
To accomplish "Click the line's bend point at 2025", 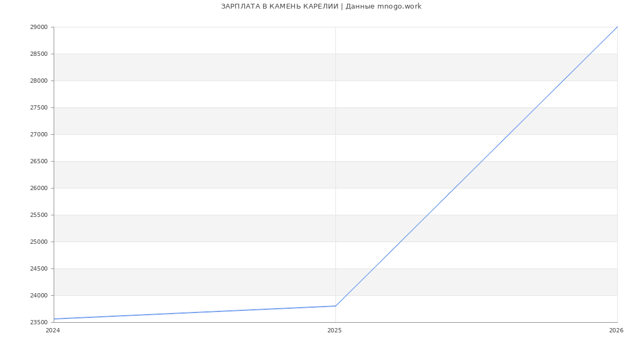I will click(335, 306).
